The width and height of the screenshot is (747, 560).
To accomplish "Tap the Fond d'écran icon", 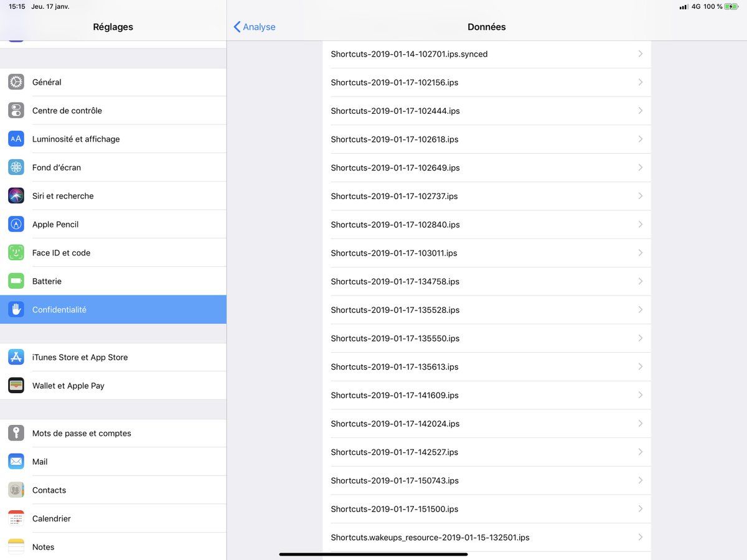I will (16, 167).
